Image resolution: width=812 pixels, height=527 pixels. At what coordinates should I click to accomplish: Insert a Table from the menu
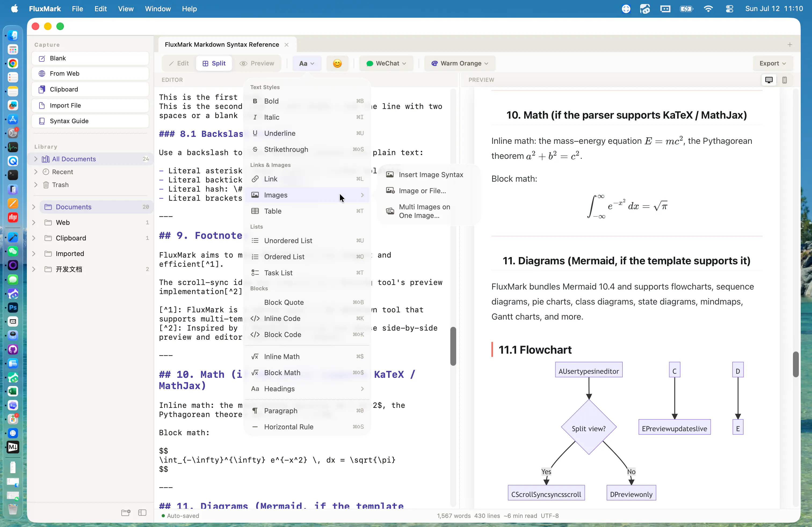[307, 211]
